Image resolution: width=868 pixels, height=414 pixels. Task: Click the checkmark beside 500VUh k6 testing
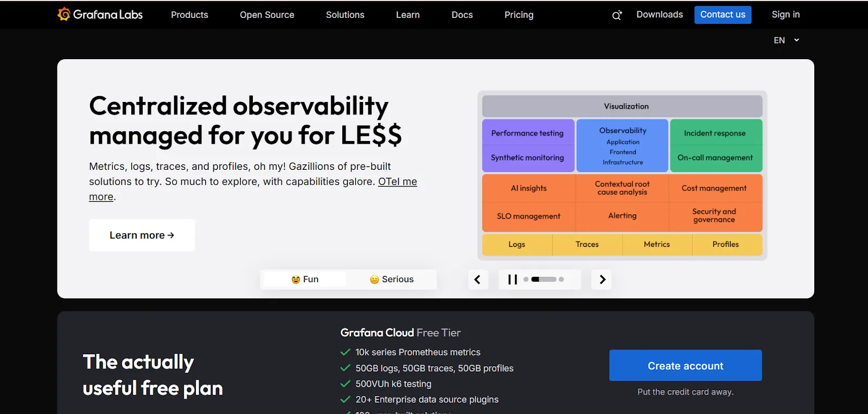[345, 384]
